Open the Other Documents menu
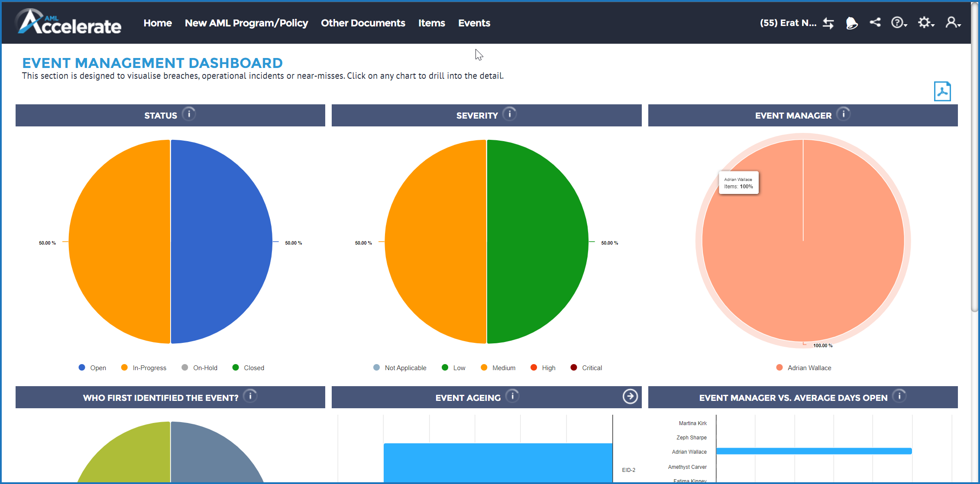980x484 pixels. (x=363, y=23)
